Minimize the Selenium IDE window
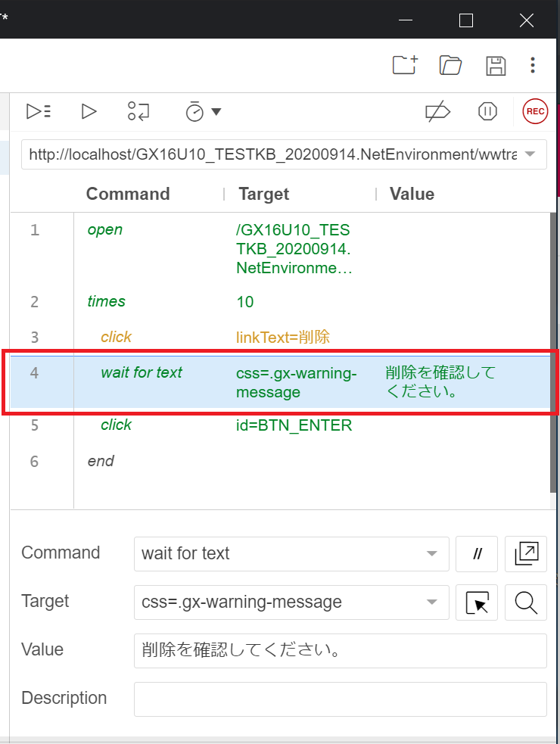 (x=406, y=20)
